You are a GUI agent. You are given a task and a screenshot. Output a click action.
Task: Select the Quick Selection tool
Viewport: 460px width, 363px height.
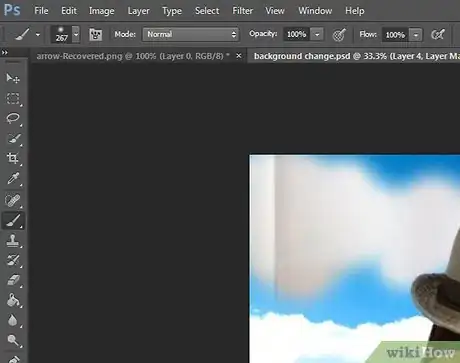click(x=13, y=139)
